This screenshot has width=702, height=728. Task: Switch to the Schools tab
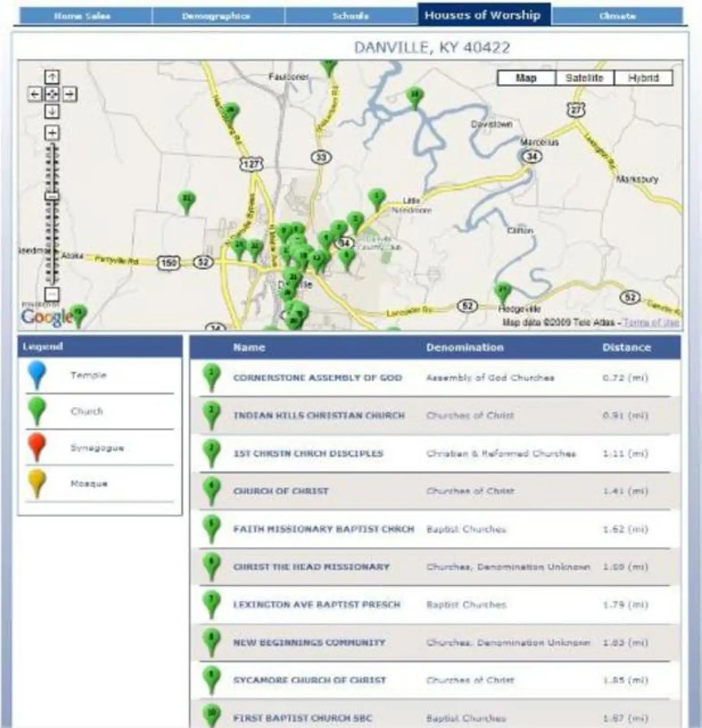pos(350,16)
